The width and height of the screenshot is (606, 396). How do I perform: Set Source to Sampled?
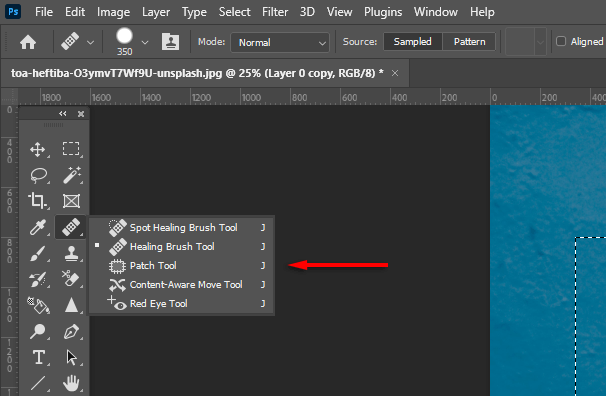[x=412, y=41]
